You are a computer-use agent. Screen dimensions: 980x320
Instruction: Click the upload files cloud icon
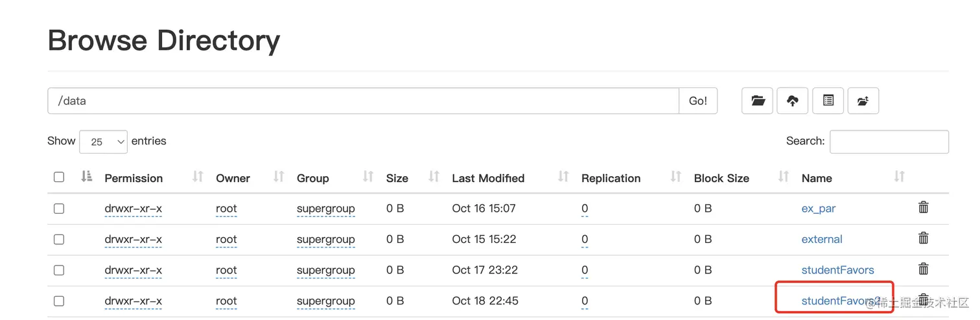coord(792,100)
